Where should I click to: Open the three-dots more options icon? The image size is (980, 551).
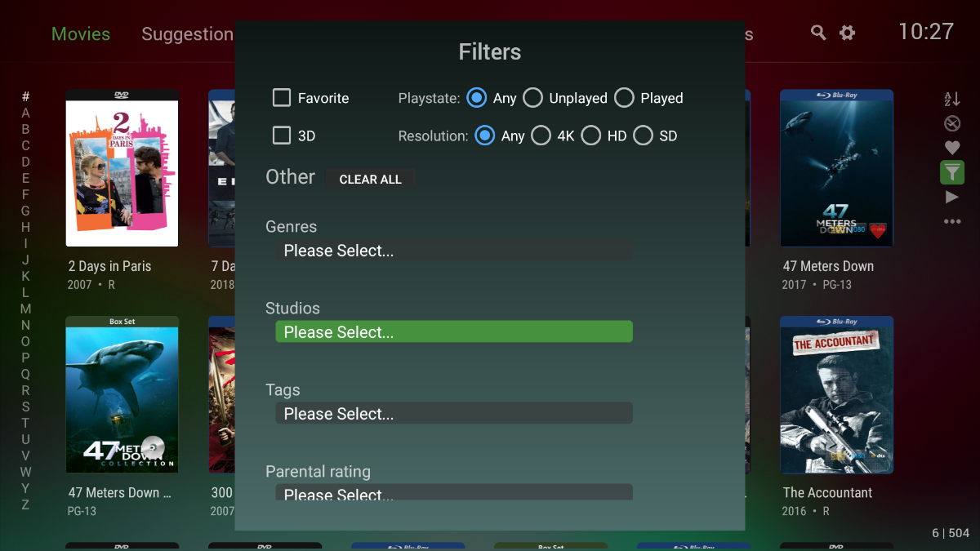[x=952, y=221]
